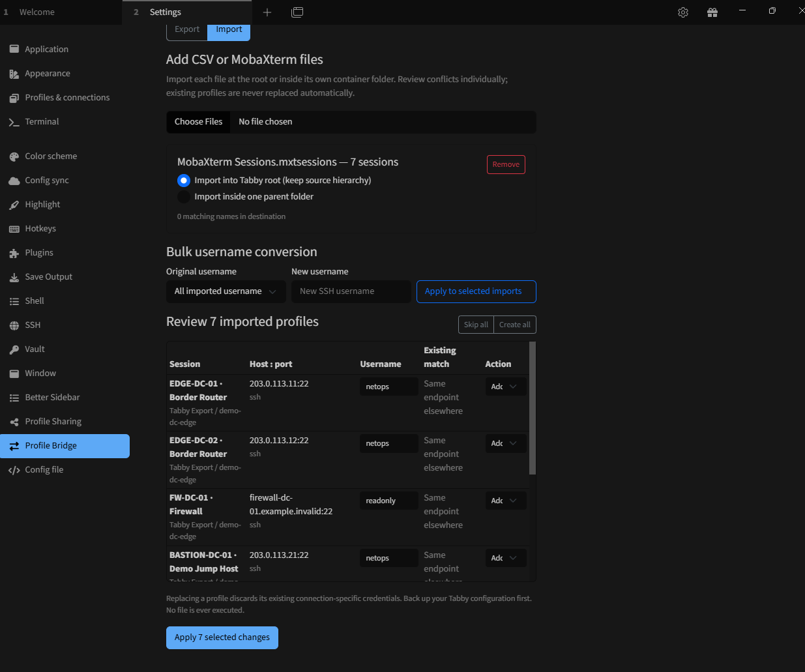Open the Config file section
Image resolution: width=805 pixels, height=672 pixels.
point(65,470)
